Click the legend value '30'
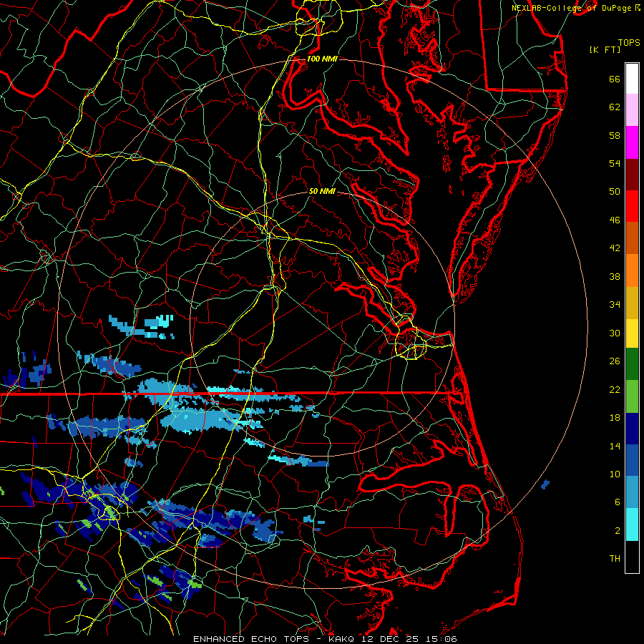The height and width of the screenshot is (644, 644). click(x=615, y=333)
